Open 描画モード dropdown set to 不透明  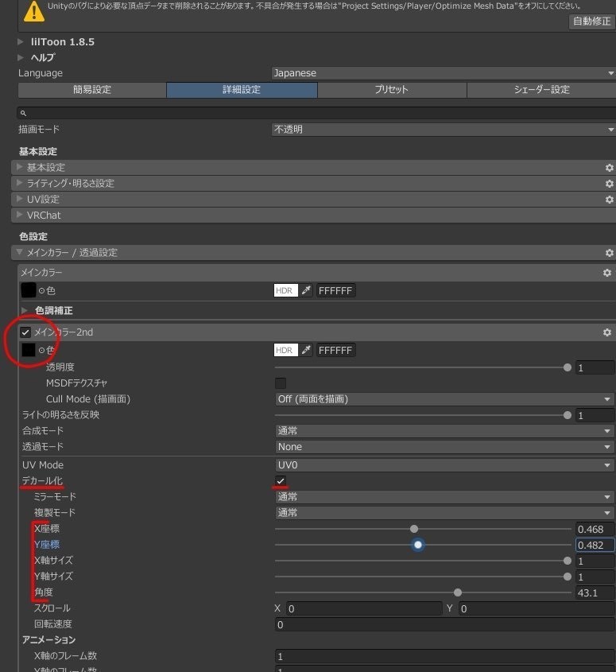point(444,130)
